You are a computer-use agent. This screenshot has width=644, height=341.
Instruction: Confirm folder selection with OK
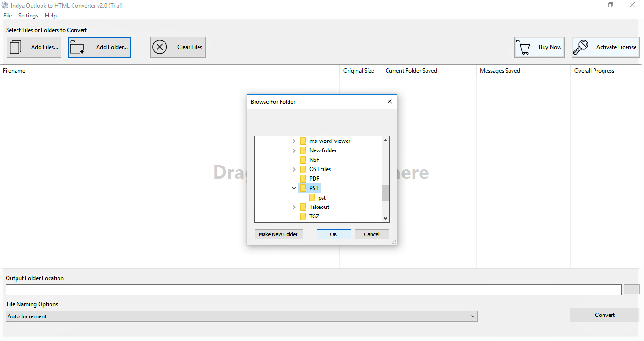tap(334, 234)
